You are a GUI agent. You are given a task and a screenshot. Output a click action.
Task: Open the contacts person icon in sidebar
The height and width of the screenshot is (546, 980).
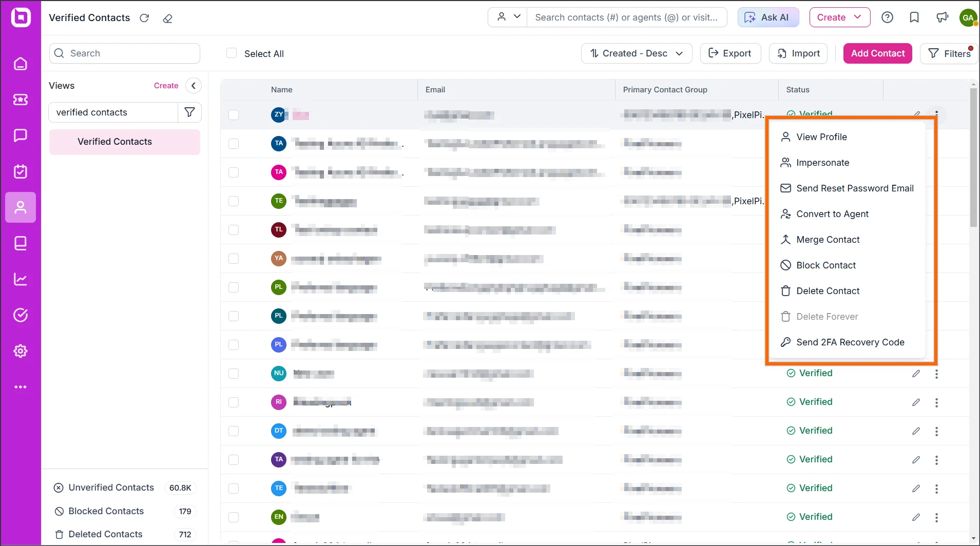click(21, 207)
